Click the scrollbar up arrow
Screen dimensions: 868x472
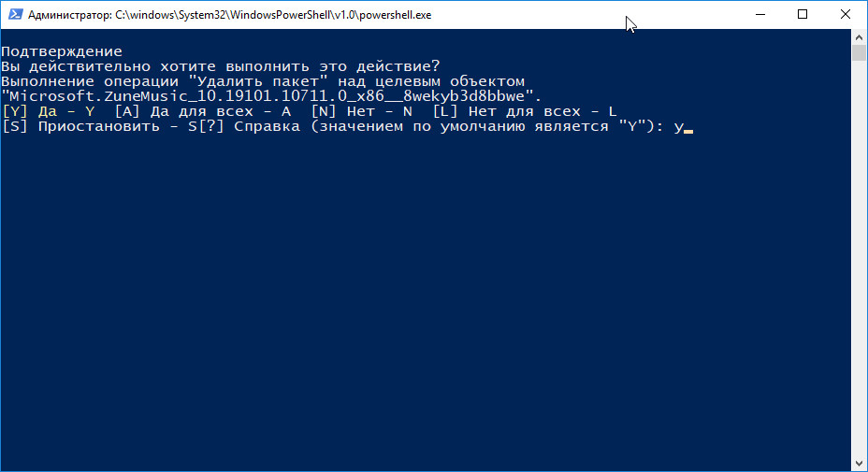pyautogui.click(x=859, y=37)
